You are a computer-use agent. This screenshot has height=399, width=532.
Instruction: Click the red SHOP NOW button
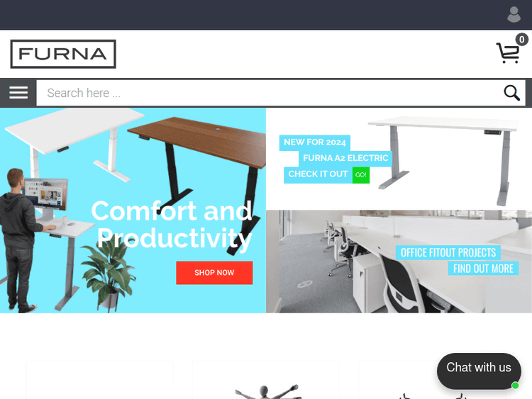point(214,273)
